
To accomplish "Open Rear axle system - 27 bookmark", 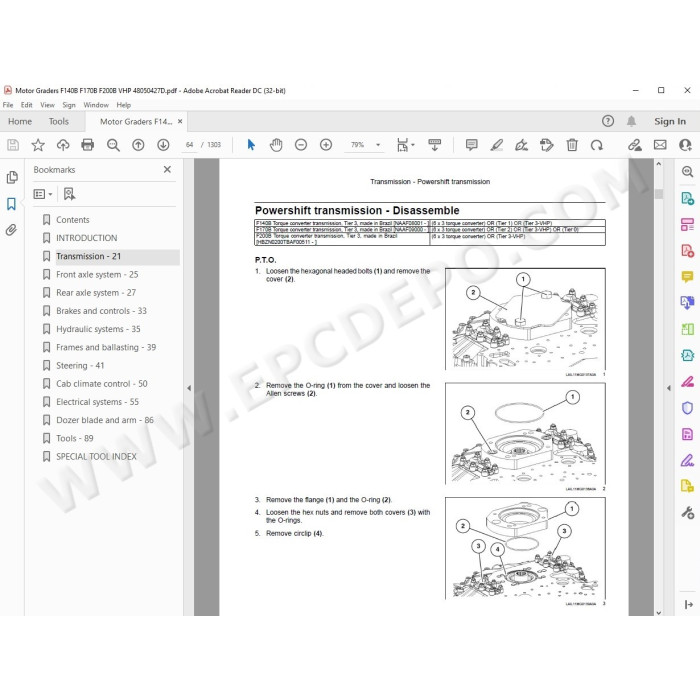I will click(x=96, y=293).
